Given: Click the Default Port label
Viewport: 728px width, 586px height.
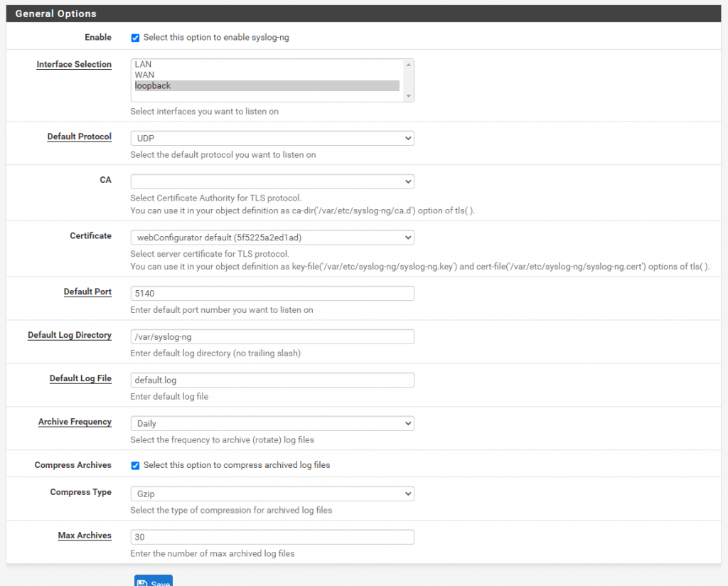Looking at the screenshot, I should coord(87,292).
